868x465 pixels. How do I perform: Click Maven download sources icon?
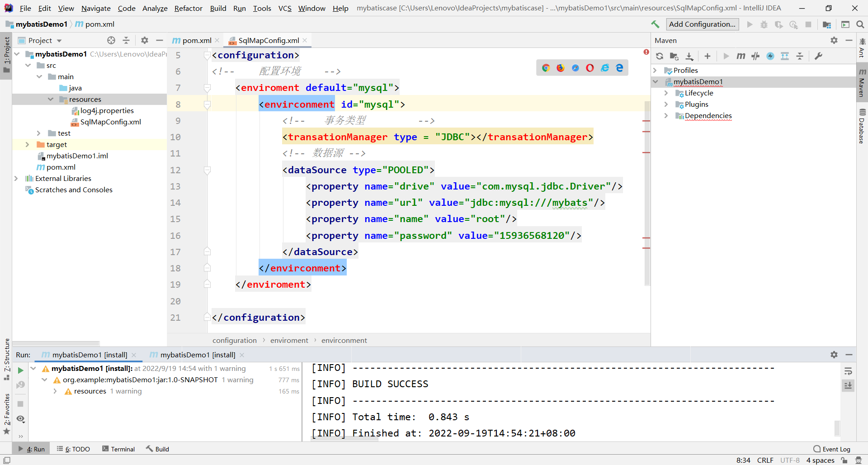click(x=689, y=56)
